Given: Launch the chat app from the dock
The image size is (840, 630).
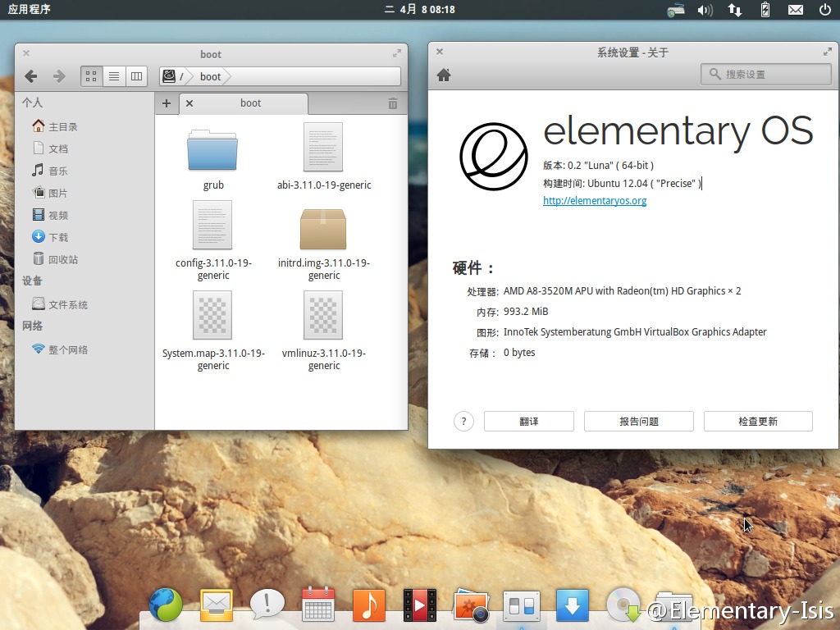Looking at the screenshot, I should [x=267, y=605].
